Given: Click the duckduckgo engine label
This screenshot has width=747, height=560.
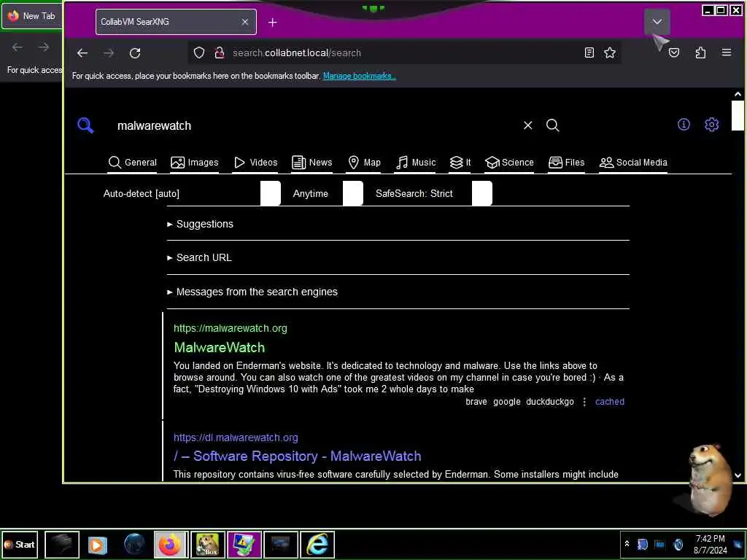Looking at the screenshot, I should pos(550,402).
